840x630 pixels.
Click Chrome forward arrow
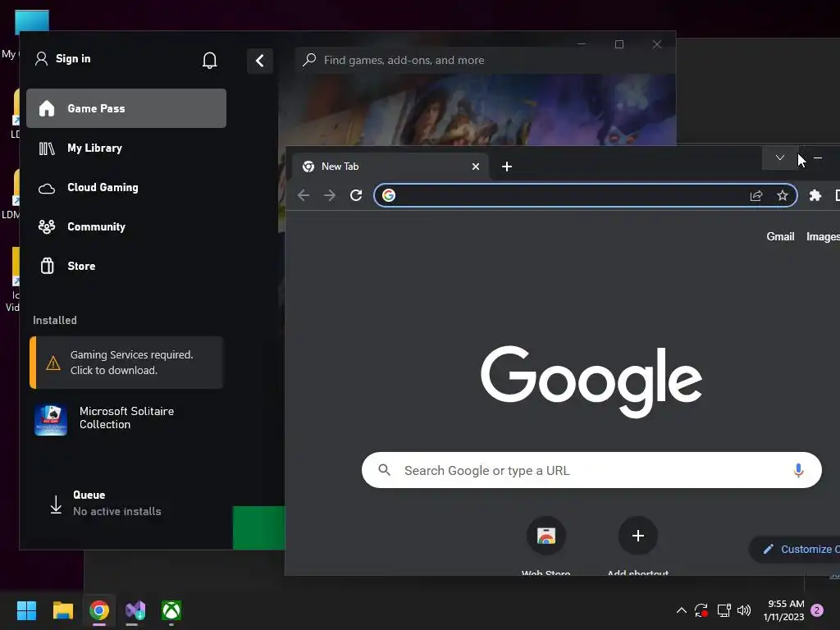[x=330, y=195]
